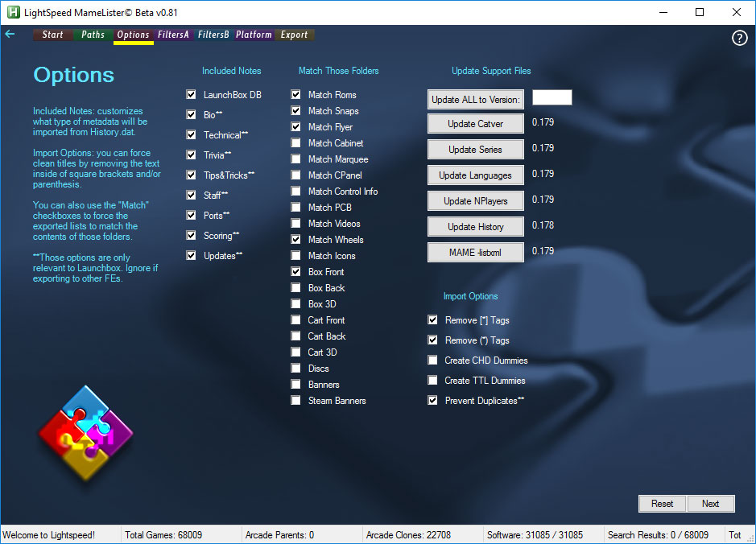The height and width of the screenshot is (544, 756).
Task: Enable the Box 3D checkbox
Action: 296,303
